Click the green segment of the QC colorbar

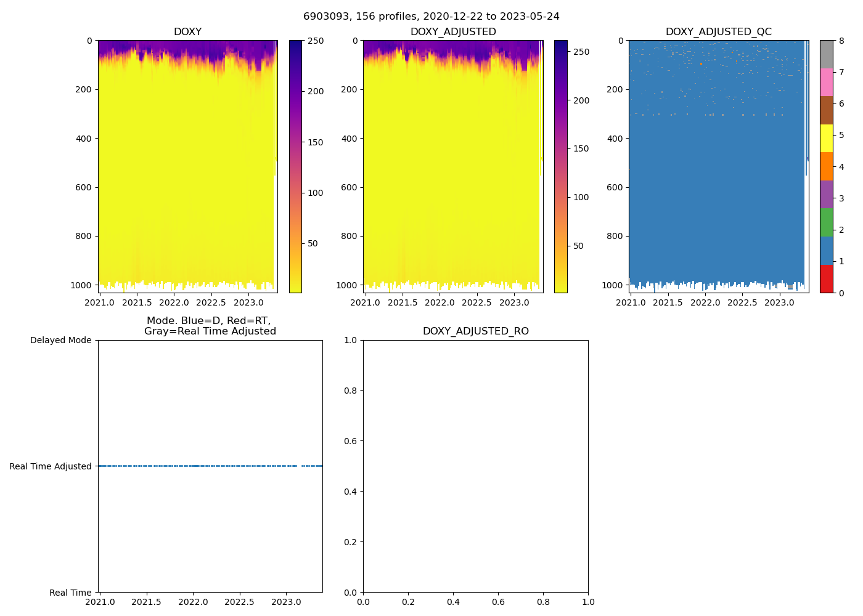[826, 222]
